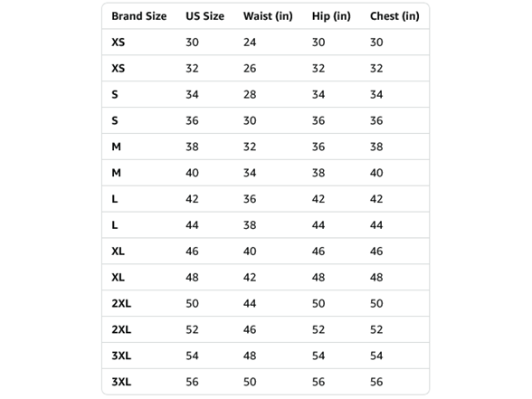532x399 pixels.
Task: Click waist value 38 in L row
Action: (x=250, y=225)
